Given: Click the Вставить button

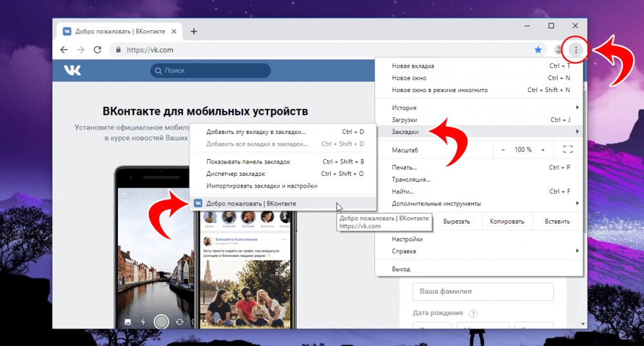Looking at the screenshot, I should pyautogui.click(x=558, y=221).
